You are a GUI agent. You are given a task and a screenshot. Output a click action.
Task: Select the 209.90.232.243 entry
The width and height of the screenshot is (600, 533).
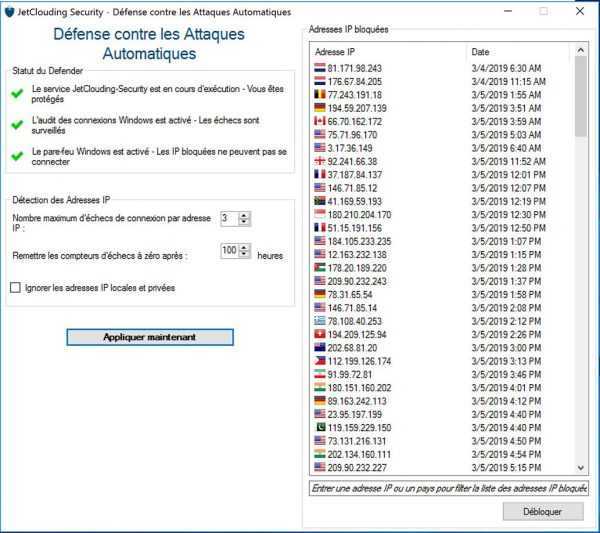(443, 281)
